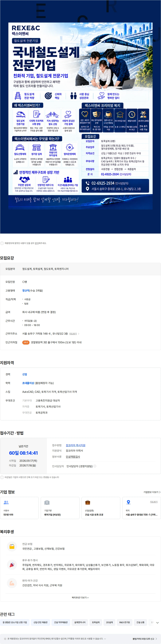161x644 pixels.
Task: Click the clock icon above 패밀리데이
Action: 132,114
